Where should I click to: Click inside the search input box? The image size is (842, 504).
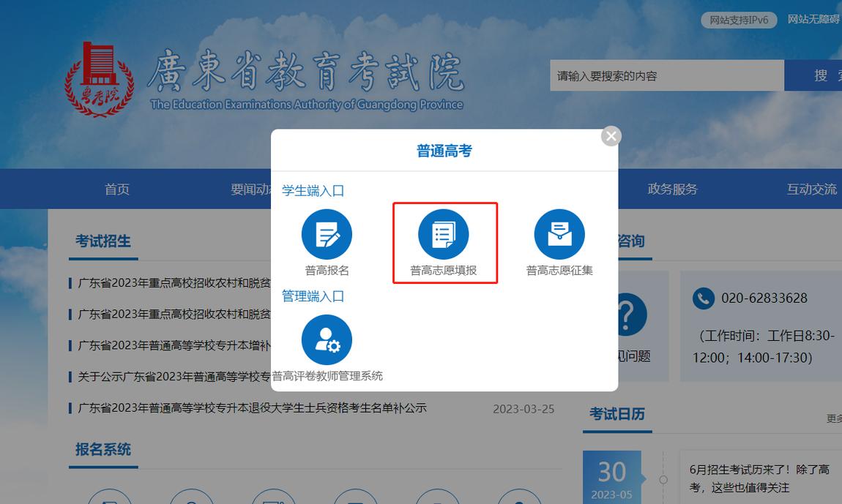coord(666,75)
